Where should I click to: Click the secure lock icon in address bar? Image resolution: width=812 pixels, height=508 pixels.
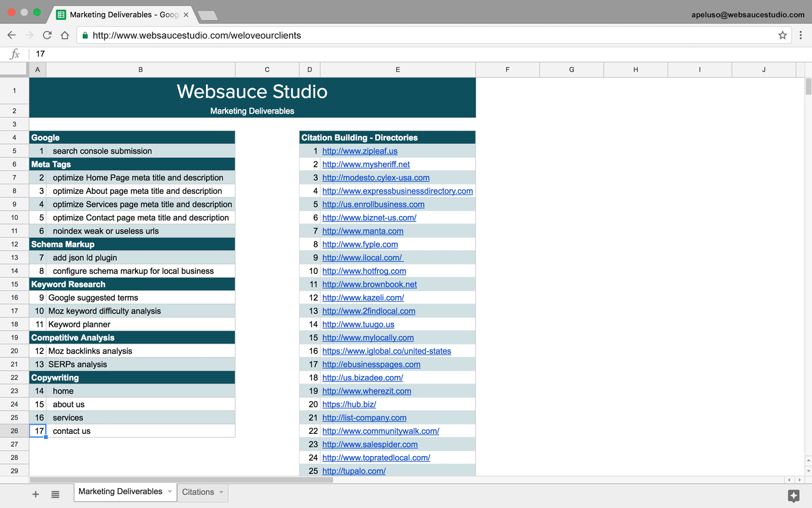85,36
